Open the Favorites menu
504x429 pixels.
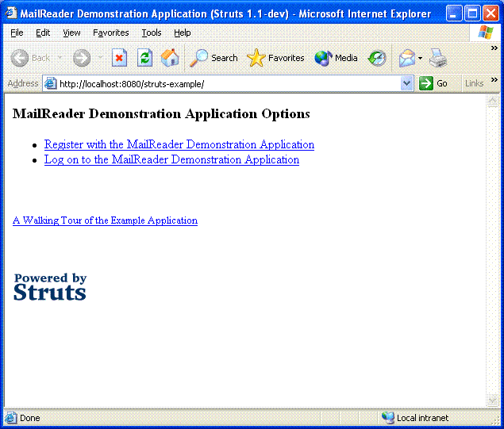pos(111,33)
